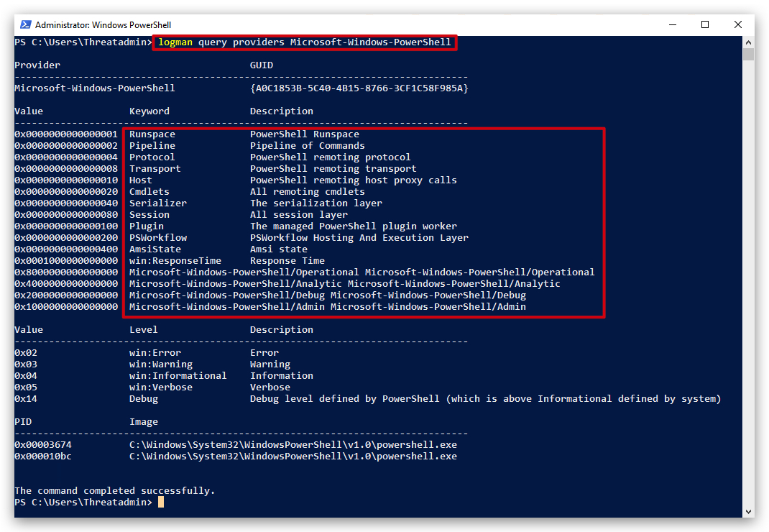The width and height of the screenshot is (769, 532).
Task: Click the 'win:Error' level
Action: click(x=155, y=353)
